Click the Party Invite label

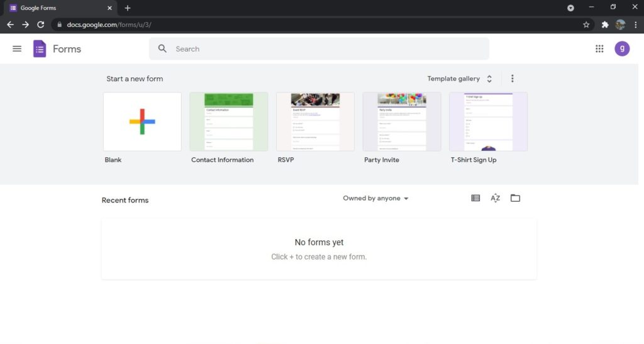click(382, 160)
